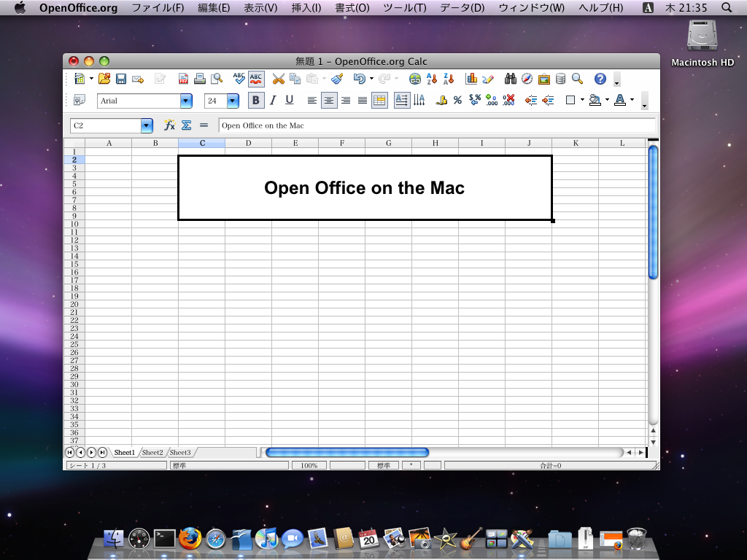Open the 書式(O) menu
Viewport: 747px width, 560px height.
[x=352, y=7]
